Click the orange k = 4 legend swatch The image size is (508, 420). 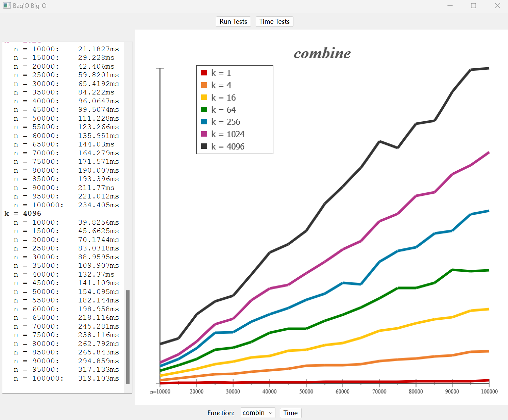coord(204,85)
